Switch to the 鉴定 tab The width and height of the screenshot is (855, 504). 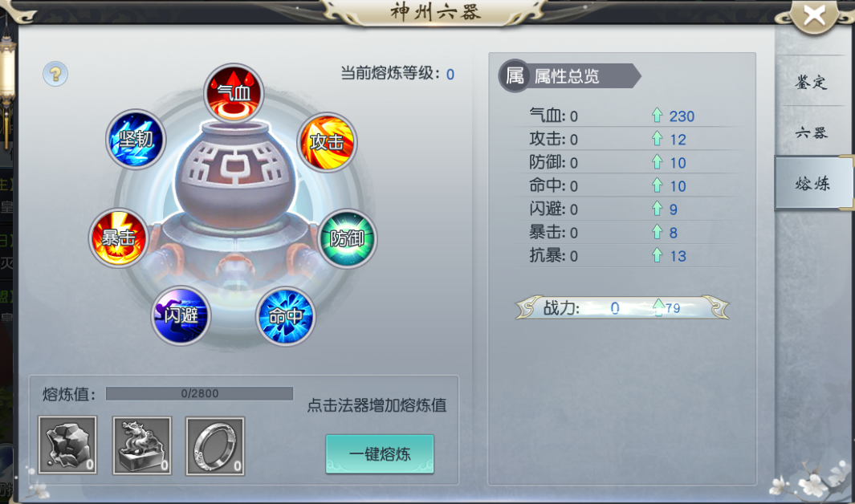click(x=812, y=83)
